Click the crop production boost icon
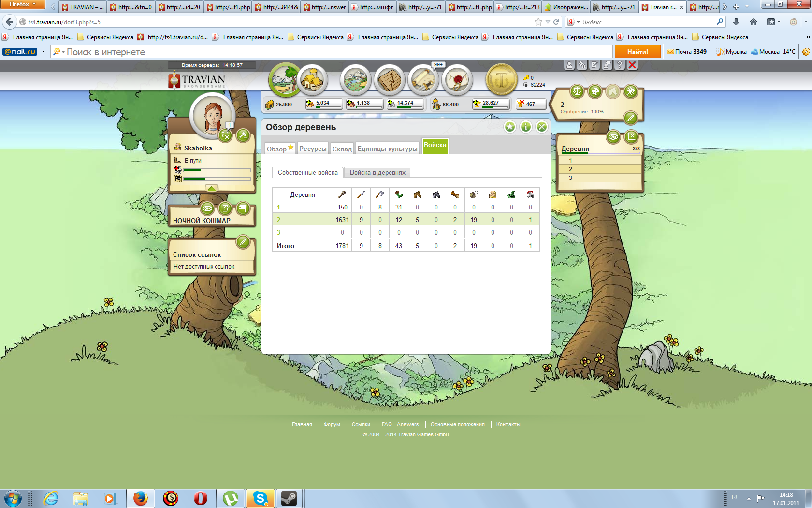This screenshot has width=812, height=508. [476, 104]
